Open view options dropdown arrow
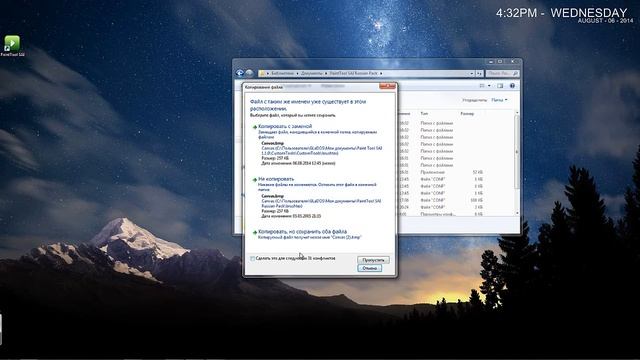640x360 pixels. [489, 86]
